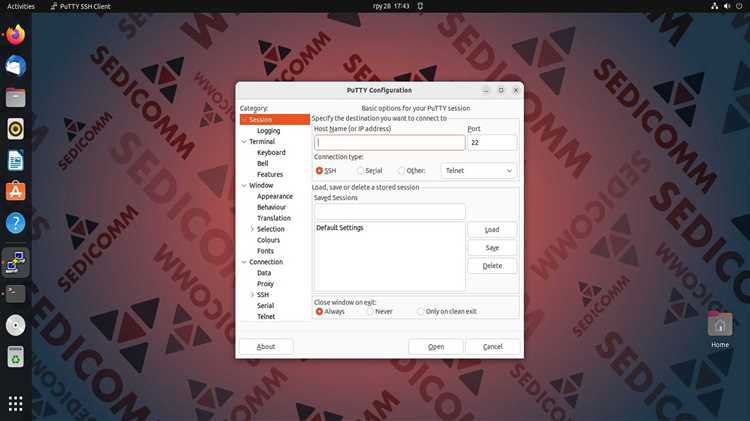Collapse the Terminal category arrow
Screen dimensions: 750x421
click(x=244, y=142)
